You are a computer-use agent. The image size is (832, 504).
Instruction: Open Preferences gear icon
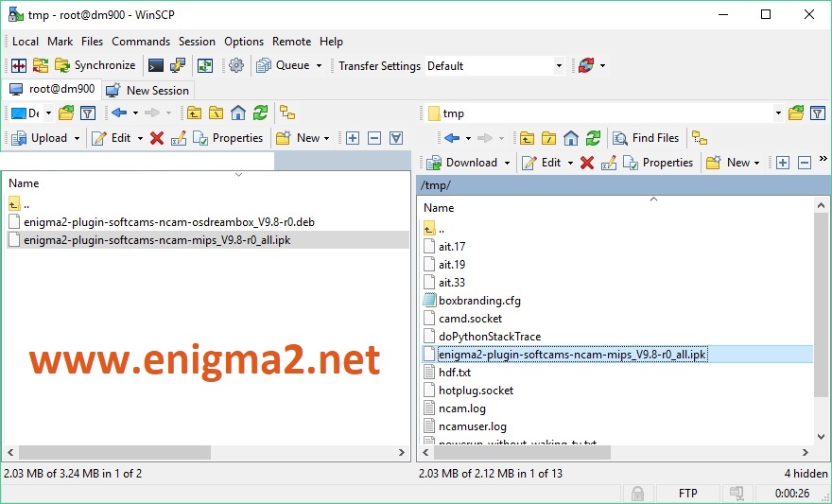[236, 66]
